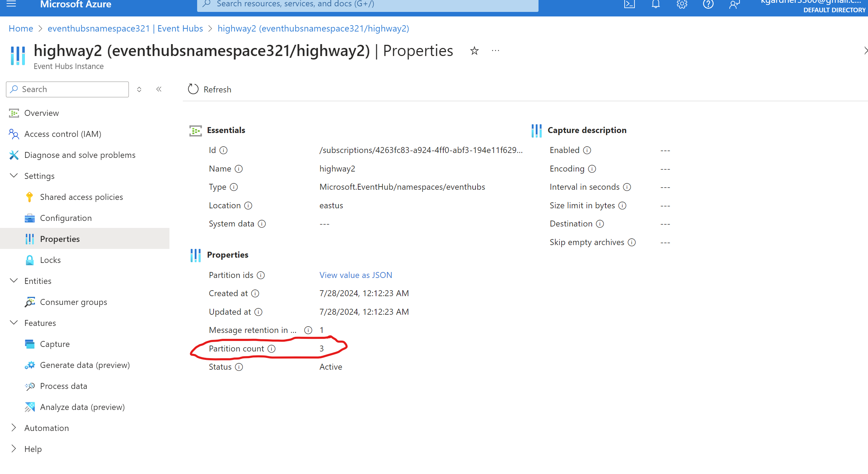Click the info icon next to Status
The width and height of the screenshot is (868, 474).
pos(239,367)
